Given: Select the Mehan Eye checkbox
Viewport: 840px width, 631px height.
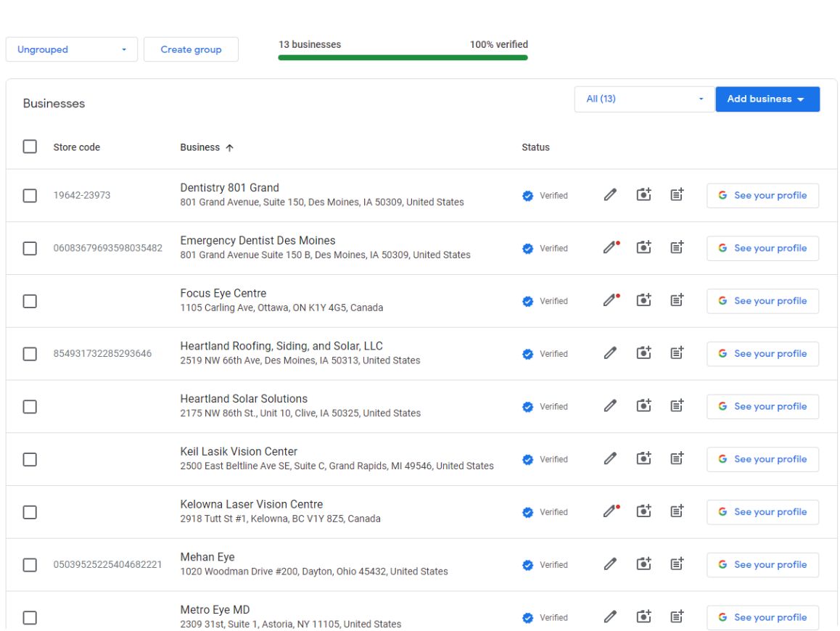Looking at the screenshot, I should click(30, 565).
